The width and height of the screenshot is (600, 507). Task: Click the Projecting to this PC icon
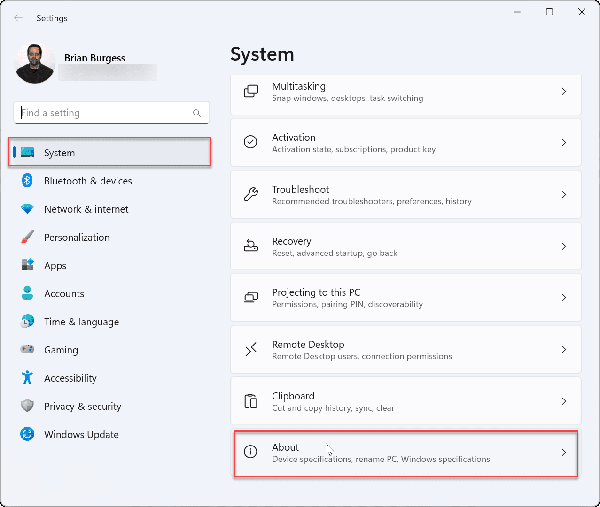[x=251, y=297]
